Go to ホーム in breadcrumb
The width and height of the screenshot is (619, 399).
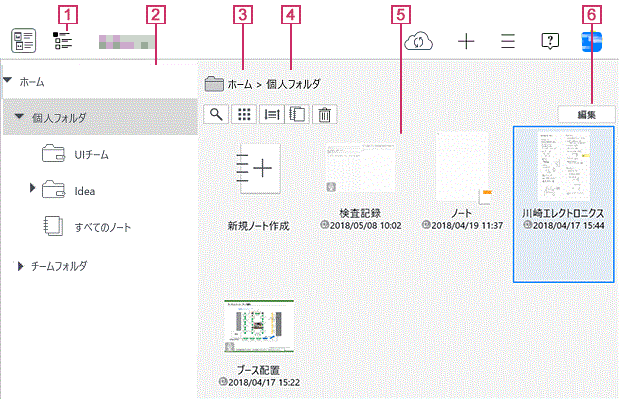[240, 84]
